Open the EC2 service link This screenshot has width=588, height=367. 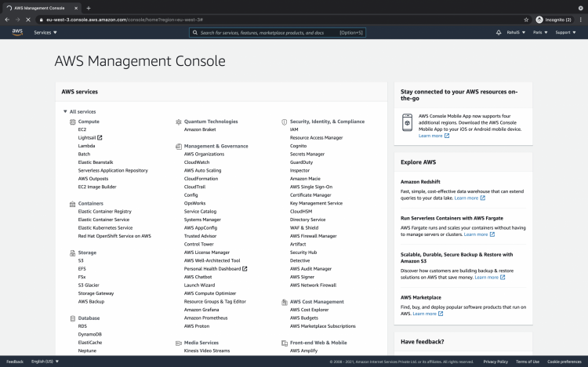pyautogui.click(x=82, y=129)
